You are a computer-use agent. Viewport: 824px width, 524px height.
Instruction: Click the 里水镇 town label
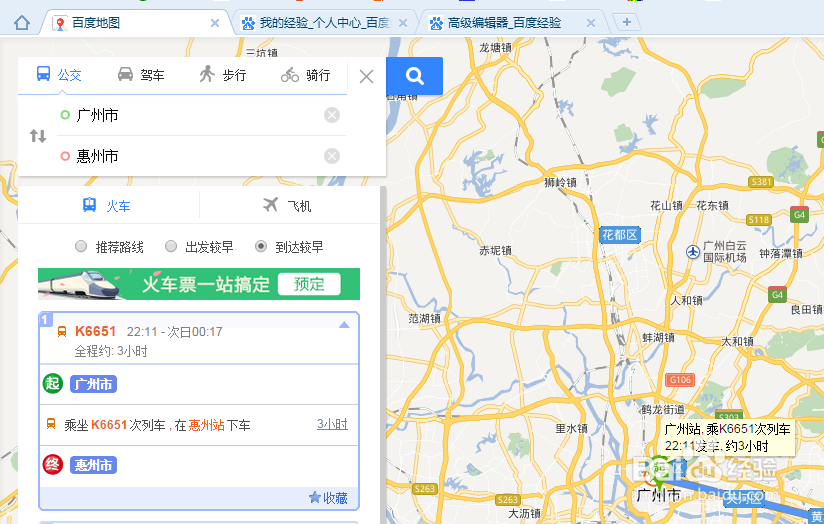click(x=572, y=428)
